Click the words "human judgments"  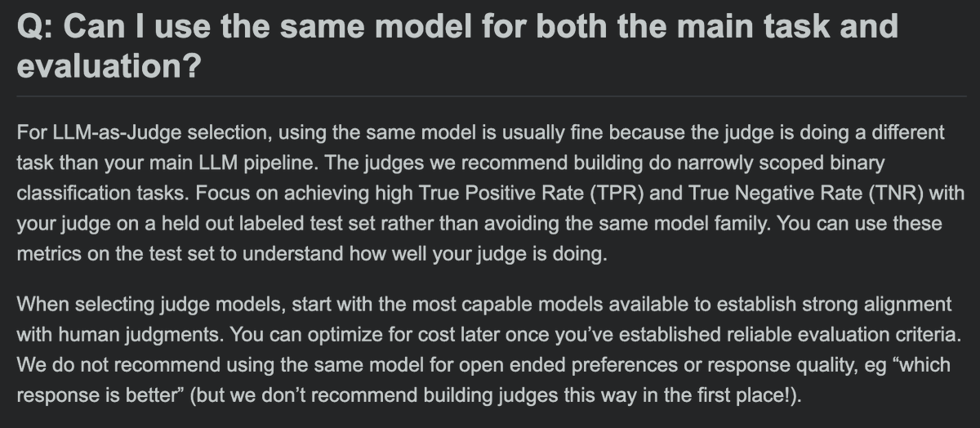coord(118,334)
